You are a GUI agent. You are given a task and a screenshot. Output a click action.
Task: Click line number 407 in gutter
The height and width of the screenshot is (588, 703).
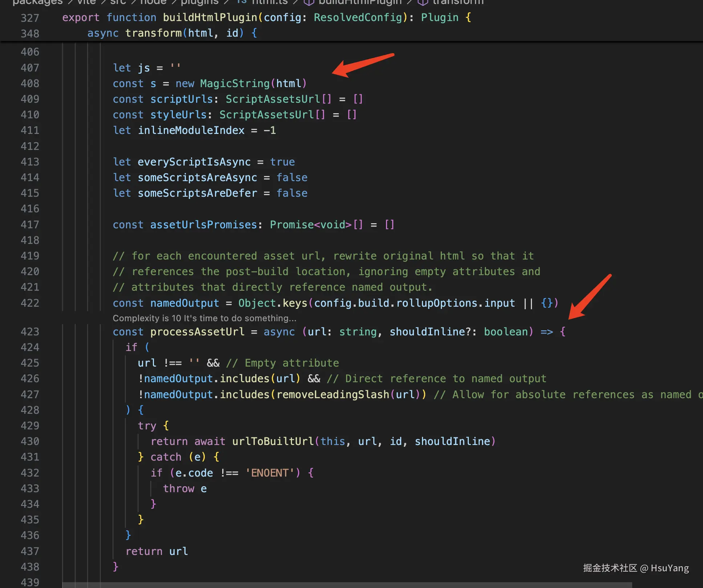tap(30, 68)
